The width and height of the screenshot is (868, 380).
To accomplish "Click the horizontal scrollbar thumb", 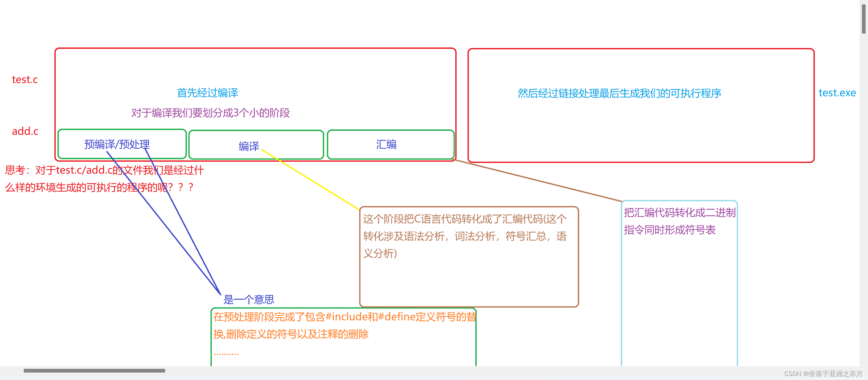I will pos(94,371).
